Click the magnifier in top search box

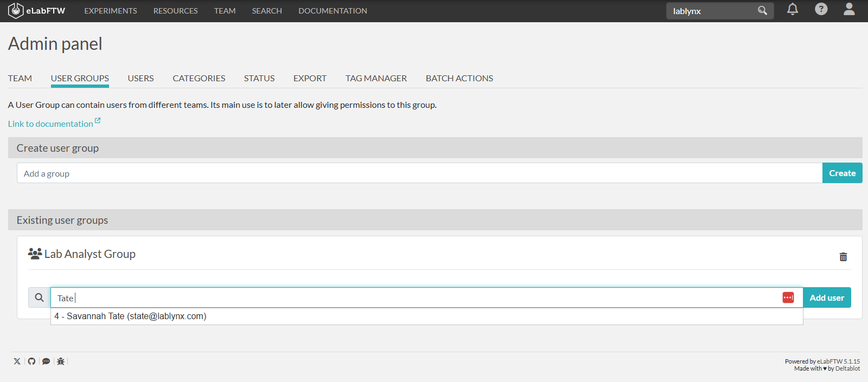point(762,11)
